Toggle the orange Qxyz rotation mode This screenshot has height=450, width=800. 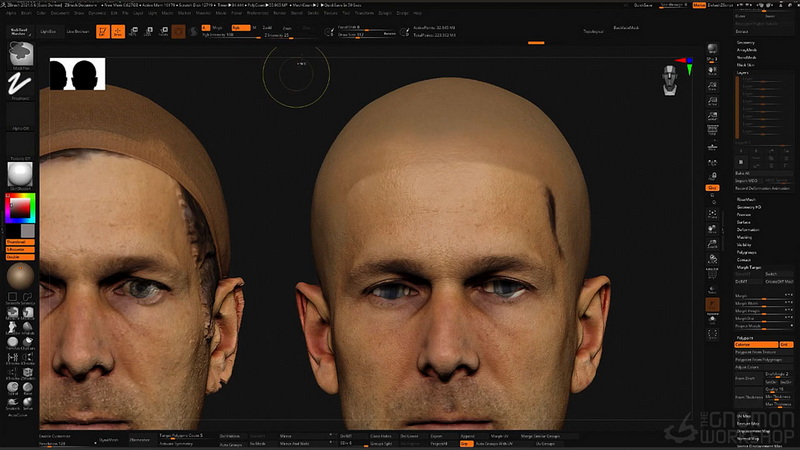coord(712,188)
